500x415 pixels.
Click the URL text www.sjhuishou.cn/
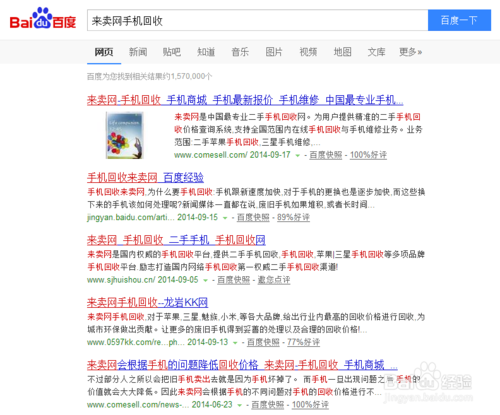[121, 280]
